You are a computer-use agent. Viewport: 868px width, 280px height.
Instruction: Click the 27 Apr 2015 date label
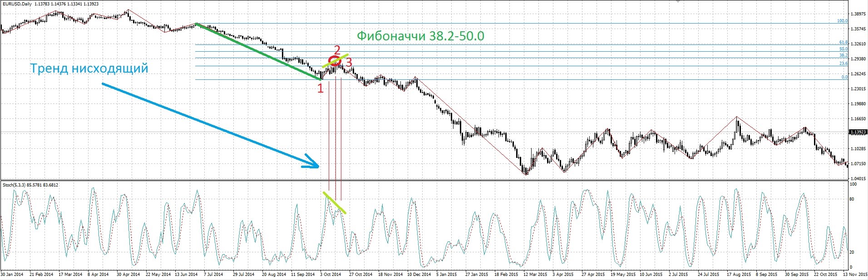point(593,275)
